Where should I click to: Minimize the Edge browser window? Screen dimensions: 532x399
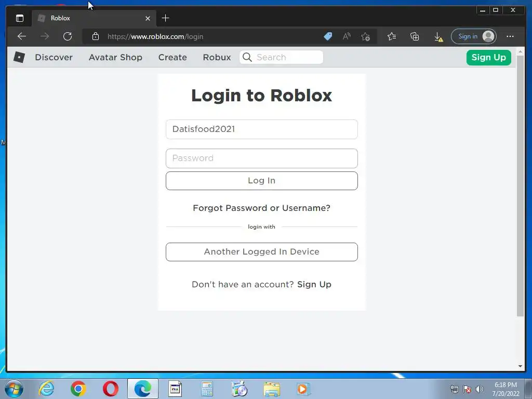click(483, 10)
